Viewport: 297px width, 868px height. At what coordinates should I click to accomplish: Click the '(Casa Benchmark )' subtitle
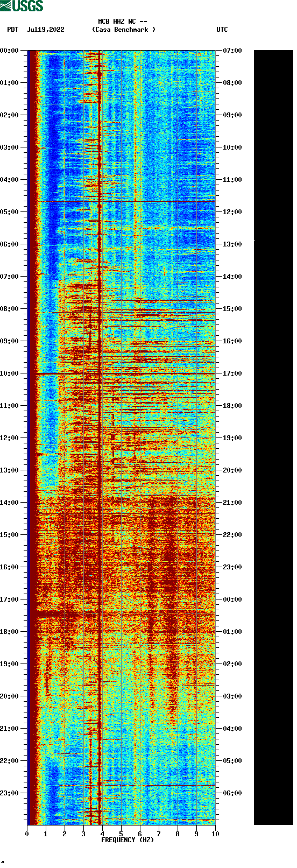[x=124, y=30]
